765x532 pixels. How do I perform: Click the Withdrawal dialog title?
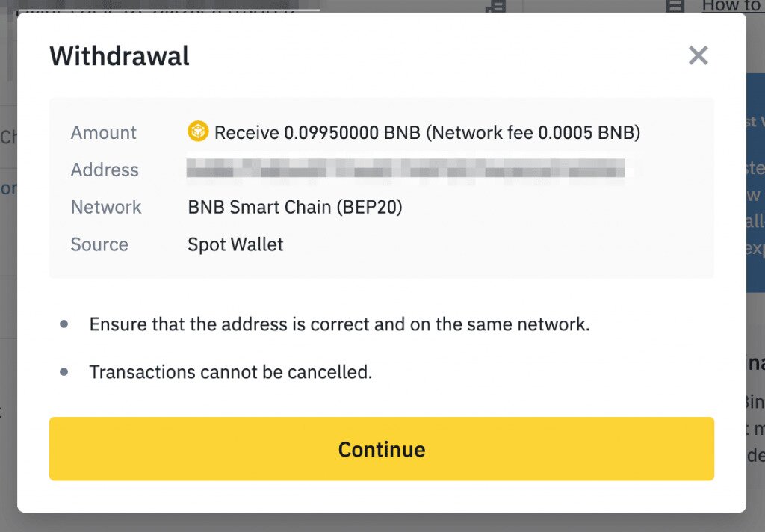[x=120, y=56]
